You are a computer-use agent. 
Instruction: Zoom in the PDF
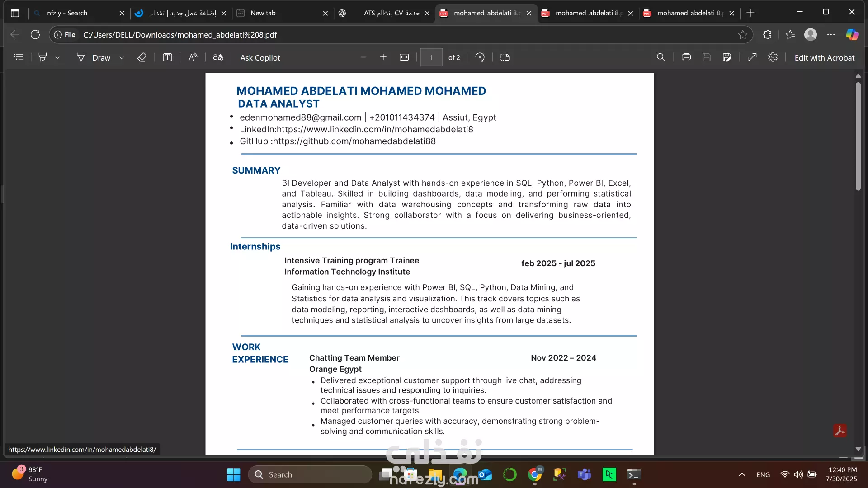(x=383, y=57)
